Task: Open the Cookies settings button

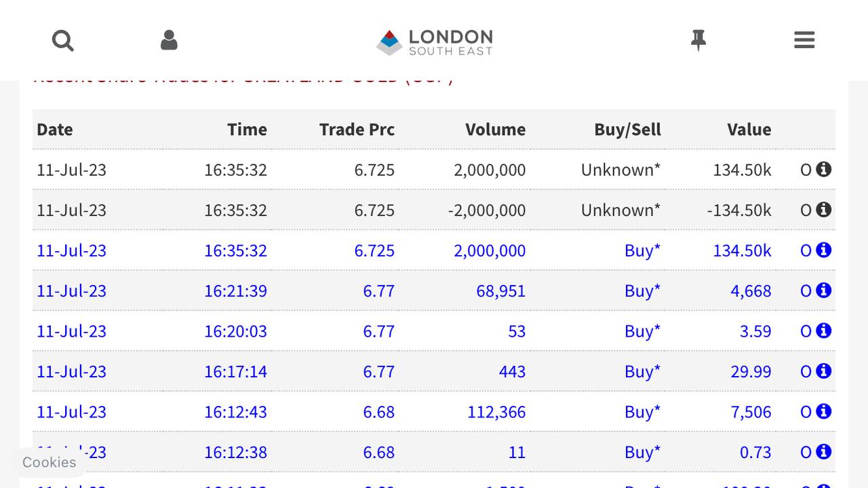Action: pos(50,462)
